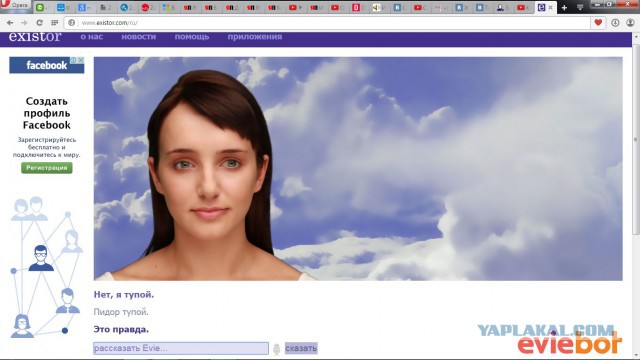Click the green 'Регистрация' button

(x=47, y=168)
